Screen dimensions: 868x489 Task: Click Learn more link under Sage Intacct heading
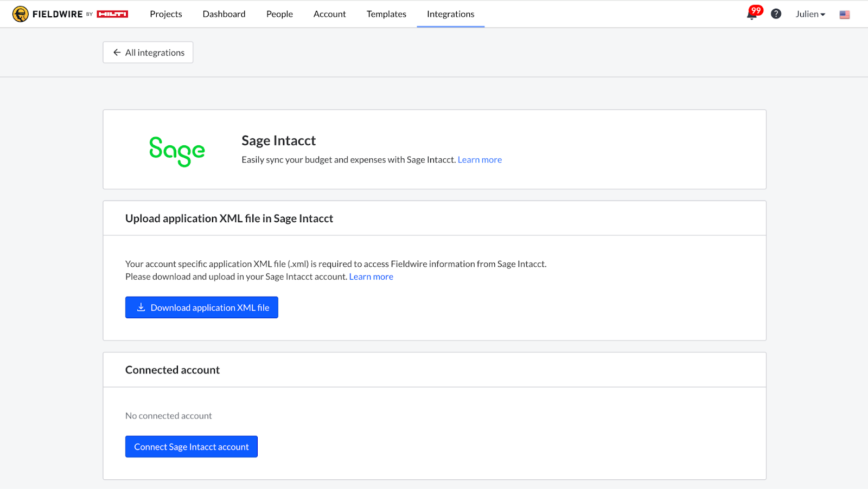tap(480, 160)
